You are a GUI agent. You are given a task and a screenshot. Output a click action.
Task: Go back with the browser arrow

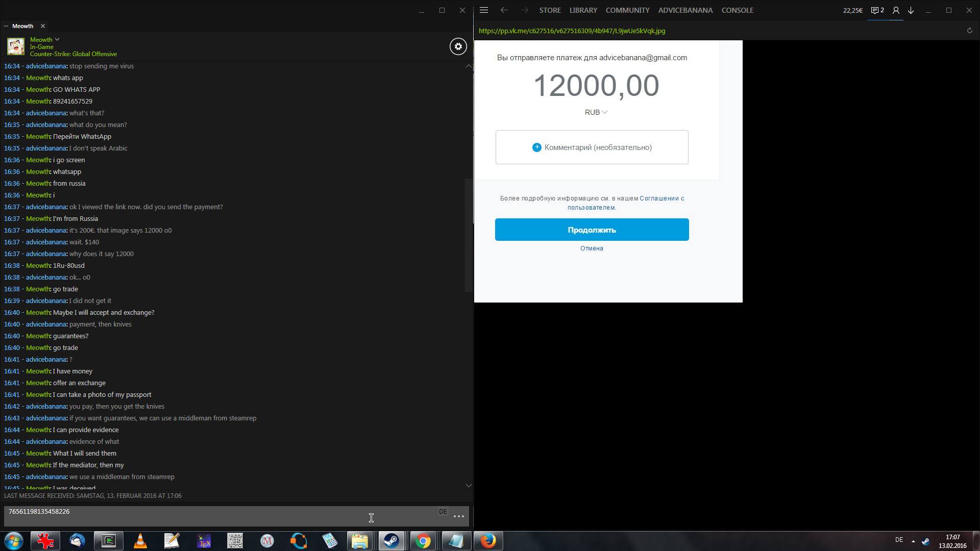(504, 10)
